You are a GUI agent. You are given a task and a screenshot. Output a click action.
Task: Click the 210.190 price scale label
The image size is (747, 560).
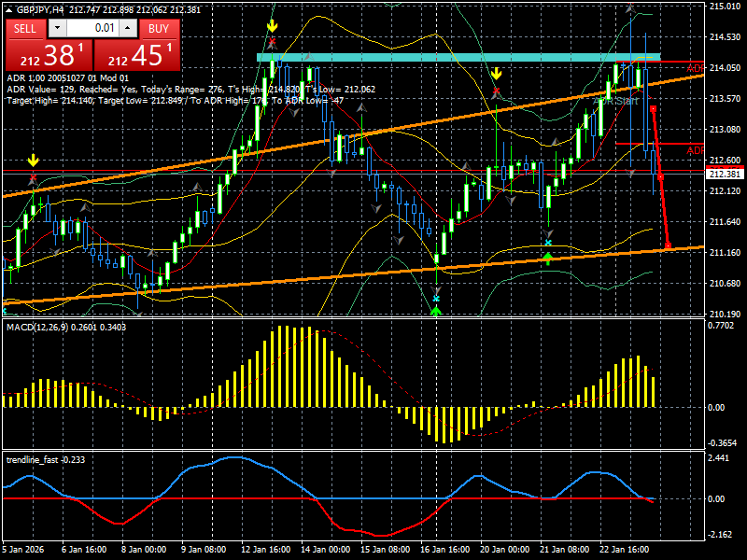tap(725, 314)
